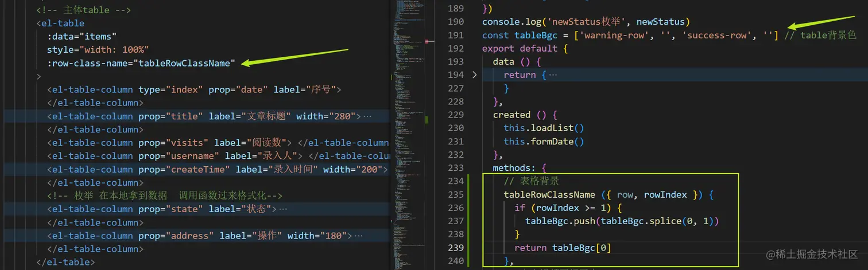Screen dimensions: 868x270
Task: Click "tableRowClassName" in the :row-class-name attribute
Action: [184, 63]
